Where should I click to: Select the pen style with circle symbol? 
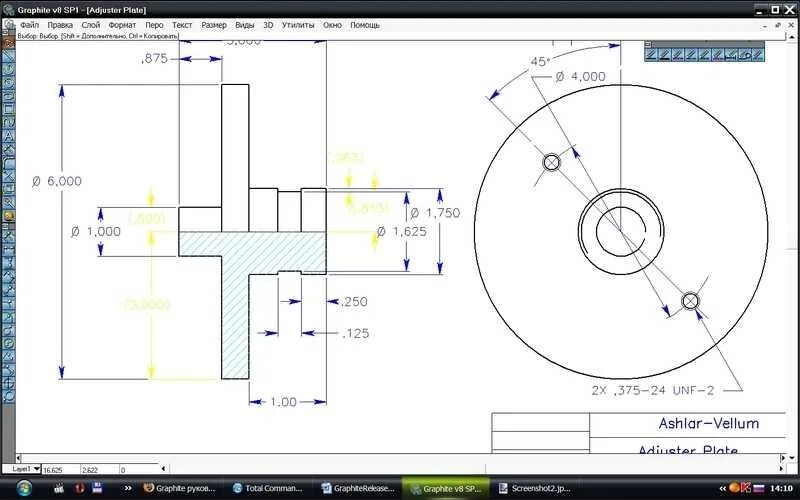click(x=744, y=55)
